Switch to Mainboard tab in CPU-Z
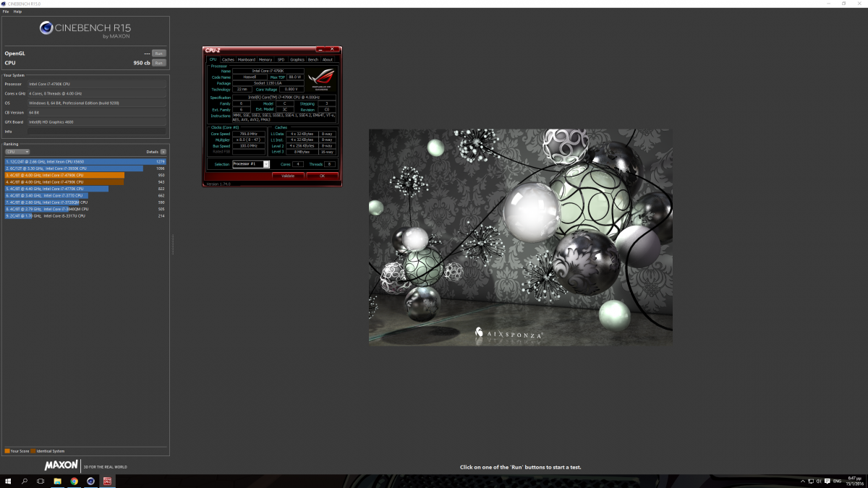The width and height of the screenshot is (868, 488). [247, 59]
